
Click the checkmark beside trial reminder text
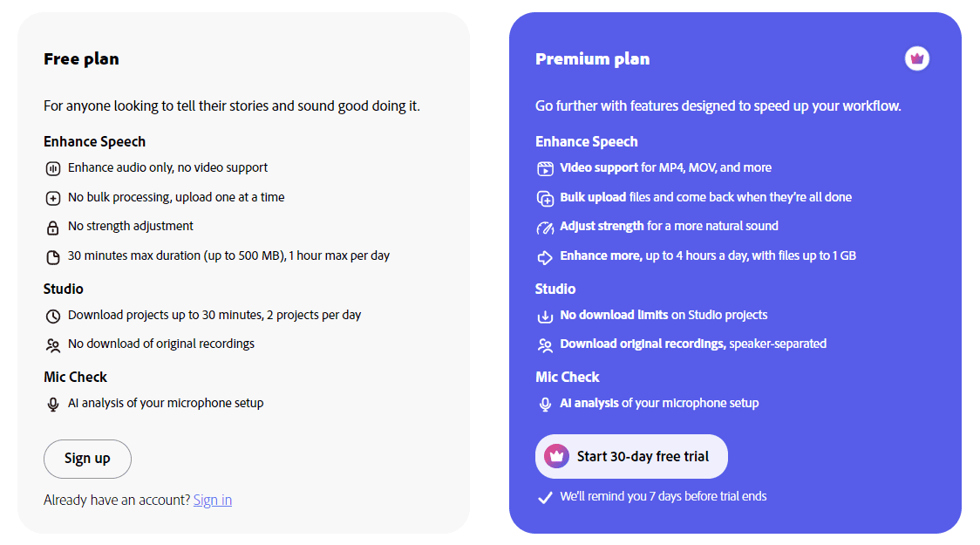(x=545, y=498)
